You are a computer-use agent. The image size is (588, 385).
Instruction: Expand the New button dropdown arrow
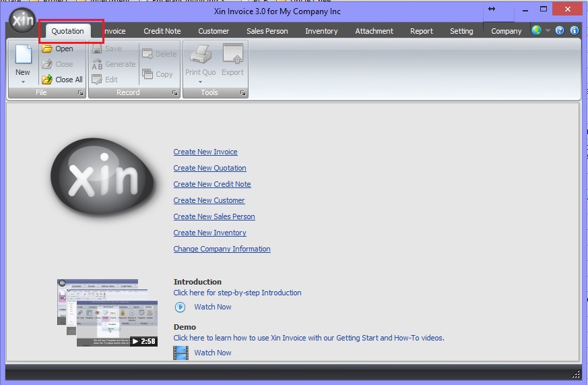click(23, 82)
